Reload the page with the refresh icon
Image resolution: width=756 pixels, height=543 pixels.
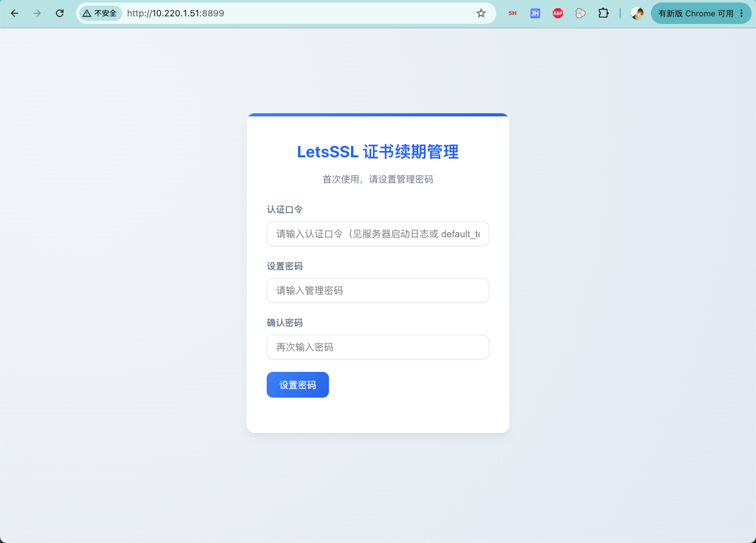click(60, 13)
